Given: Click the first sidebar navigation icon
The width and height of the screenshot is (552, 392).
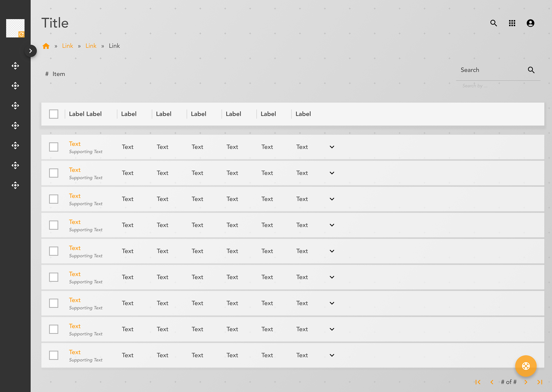Looking at the screenshot, I should (15, 66).
